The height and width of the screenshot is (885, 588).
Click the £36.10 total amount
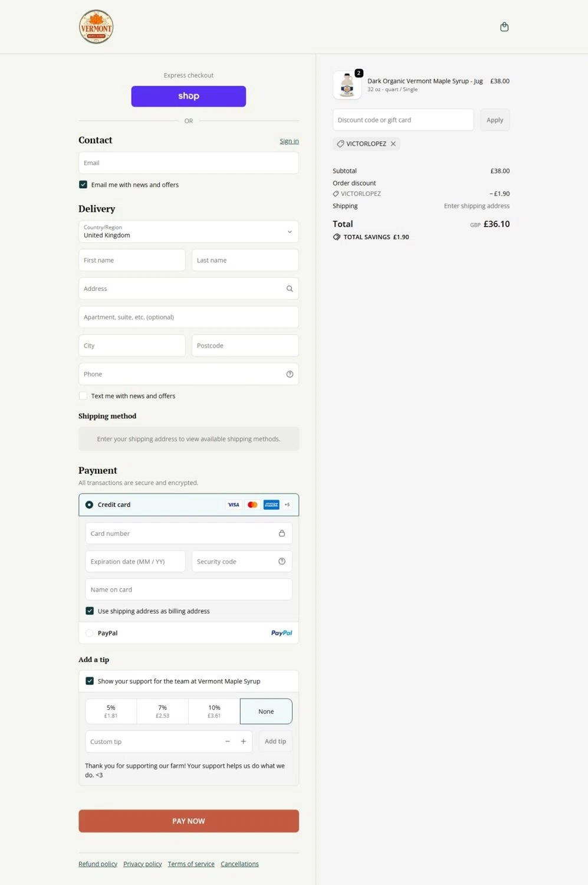(497, 224)
